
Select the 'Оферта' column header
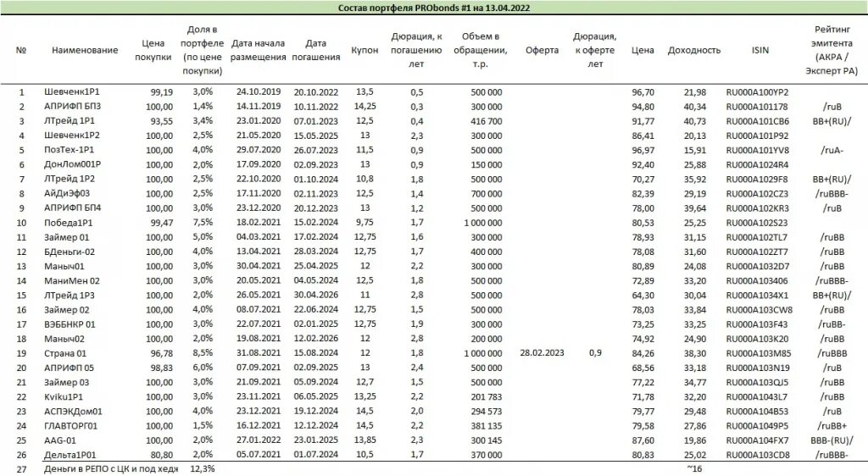pyautogui.click(x=542, y=50)
